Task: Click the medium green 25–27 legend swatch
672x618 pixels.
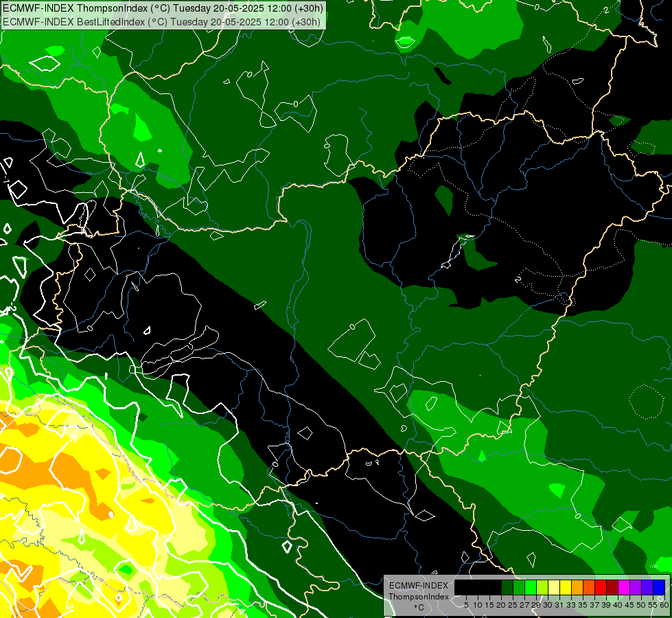Action: coord(519,587)
